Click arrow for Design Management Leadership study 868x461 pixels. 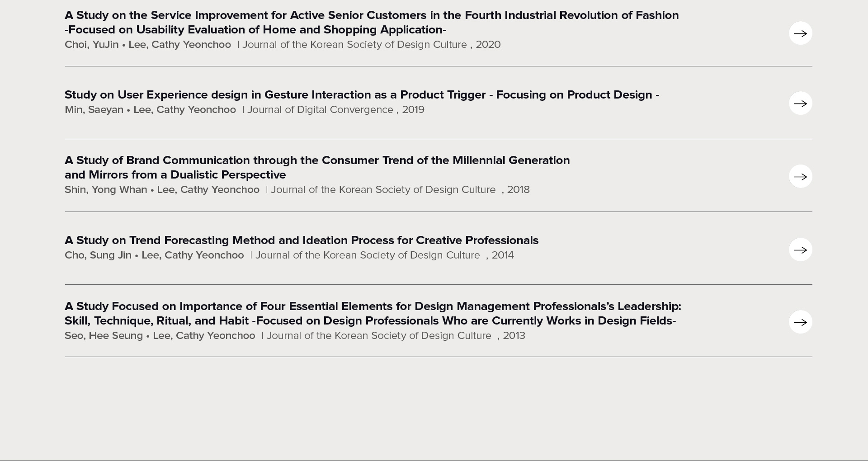click(x=800, y=322)
